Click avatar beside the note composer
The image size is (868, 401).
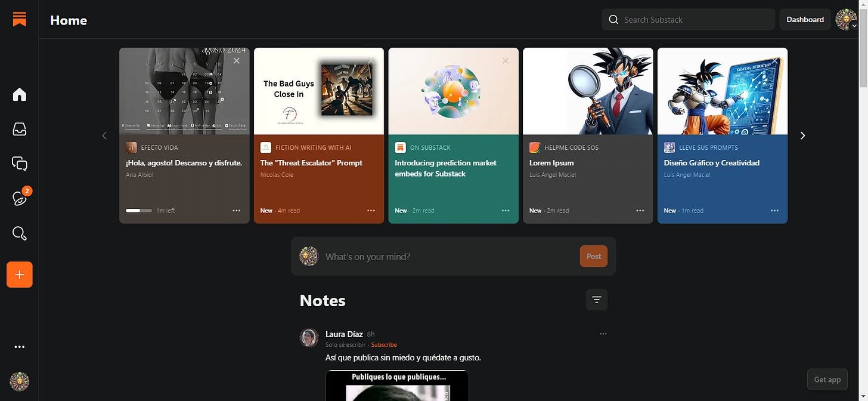click(309, 256)
